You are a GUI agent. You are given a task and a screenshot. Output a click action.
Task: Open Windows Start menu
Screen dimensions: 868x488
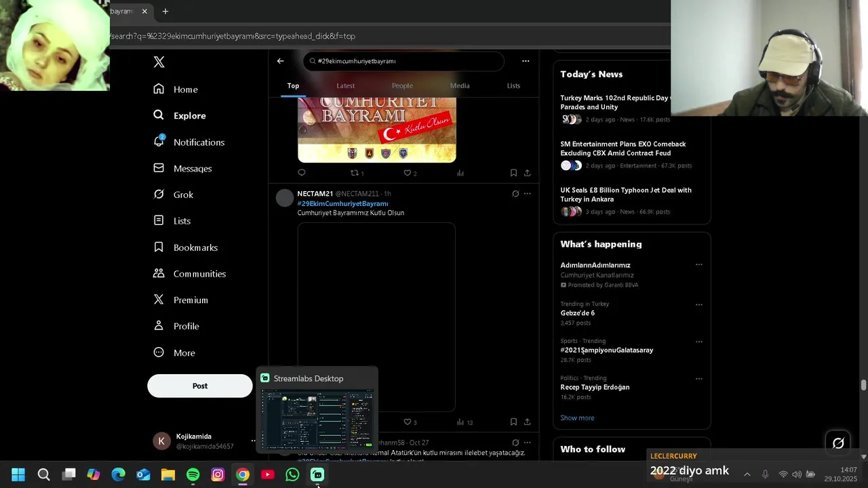18,474
